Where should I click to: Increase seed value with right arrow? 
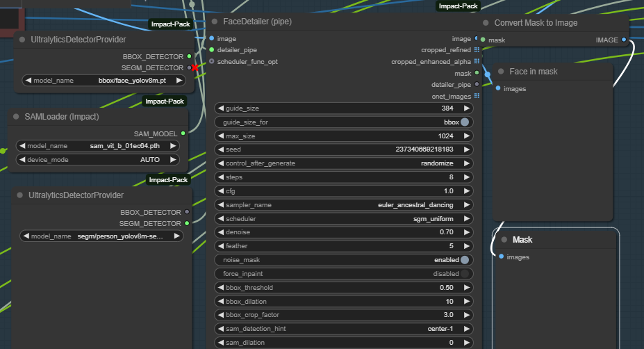467,149
